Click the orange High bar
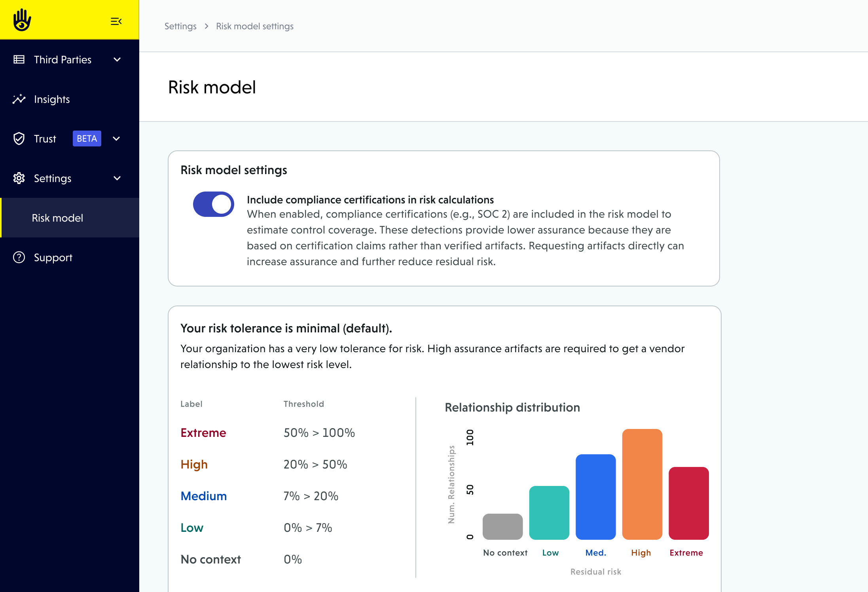 point(642,484)
